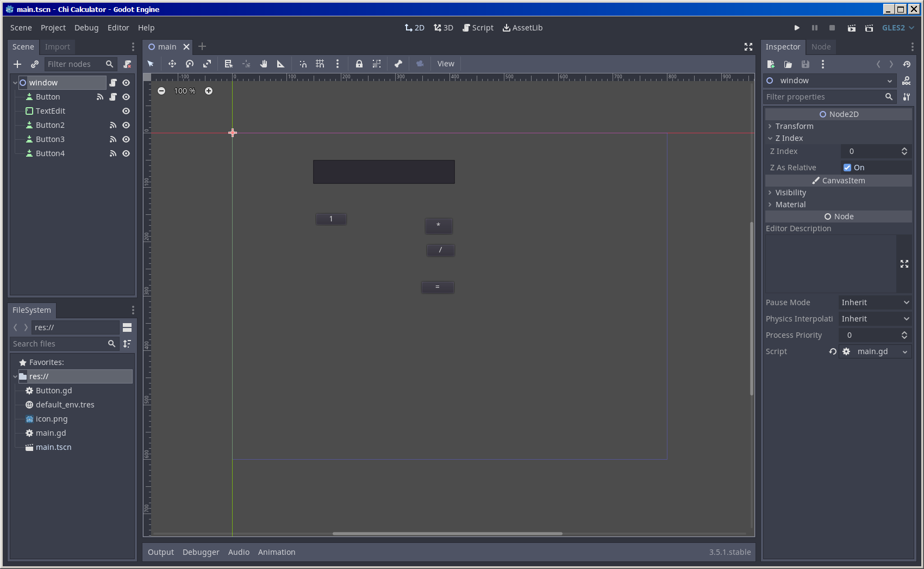Screen dimensions: 924x569
Task: Switch to the Script workspace
Action: coord(478,28)
